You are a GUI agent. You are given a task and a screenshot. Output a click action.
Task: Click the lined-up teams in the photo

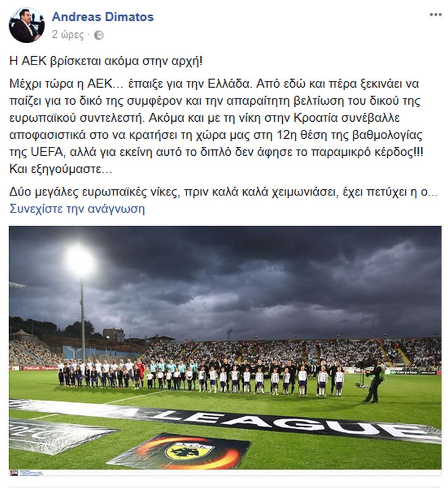[x=201, y=376]
